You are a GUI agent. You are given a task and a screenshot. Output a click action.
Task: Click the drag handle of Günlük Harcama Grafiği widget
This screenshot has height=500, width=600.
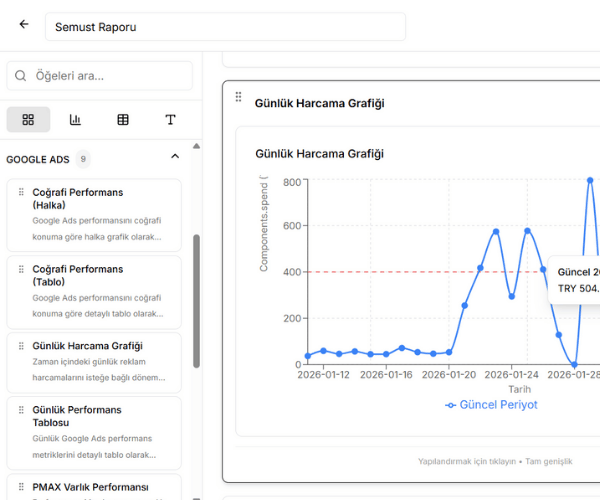[x=238, y=97]
